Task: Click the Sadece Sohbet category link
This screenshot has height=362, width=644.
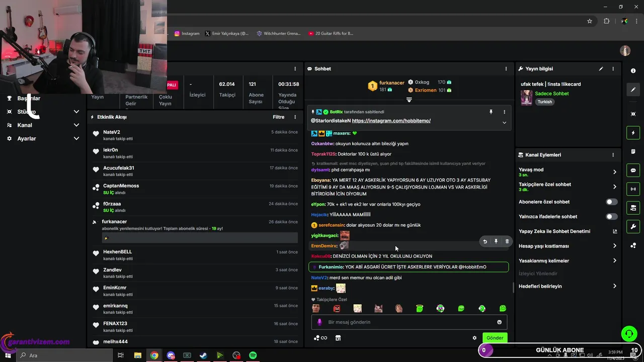Action: tap(552, 94)
